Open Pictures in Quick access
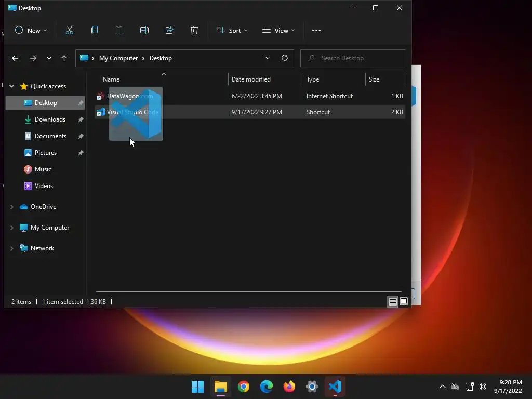Viewport: 532px width, 399px height. tap(46, 153)
